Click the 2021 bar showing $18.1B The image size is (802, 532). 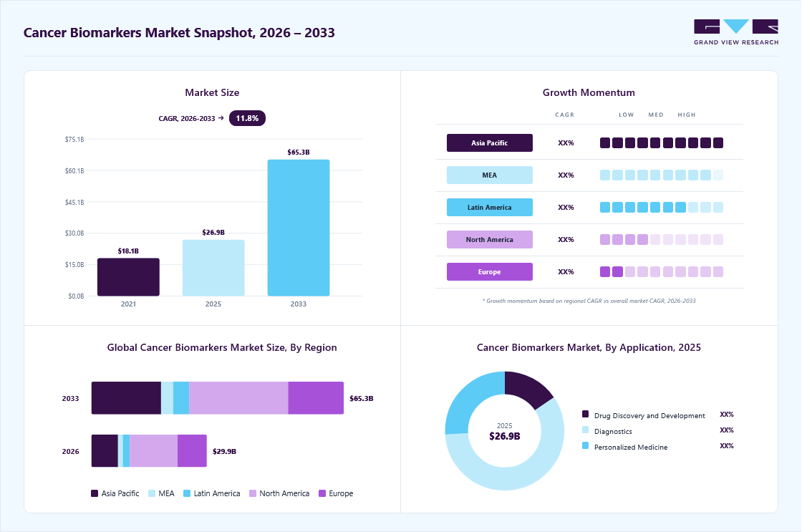pyautogui.click(x=128, y=277)
